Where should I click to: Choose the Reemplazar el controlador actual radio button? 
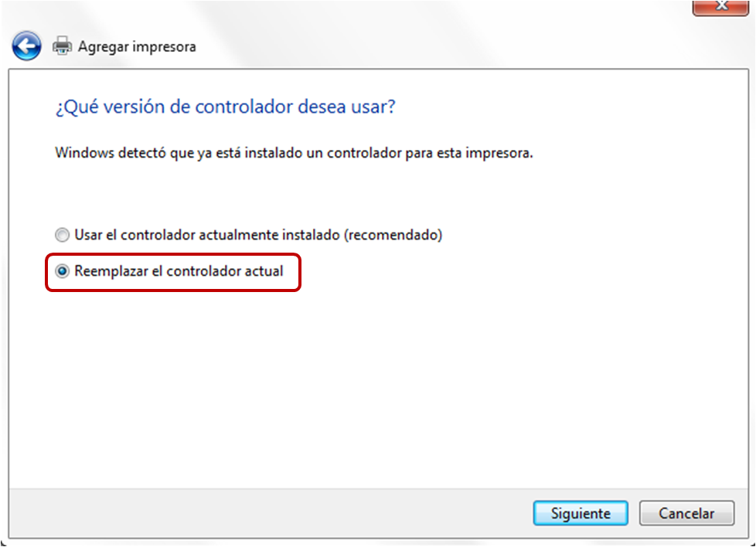62,271
